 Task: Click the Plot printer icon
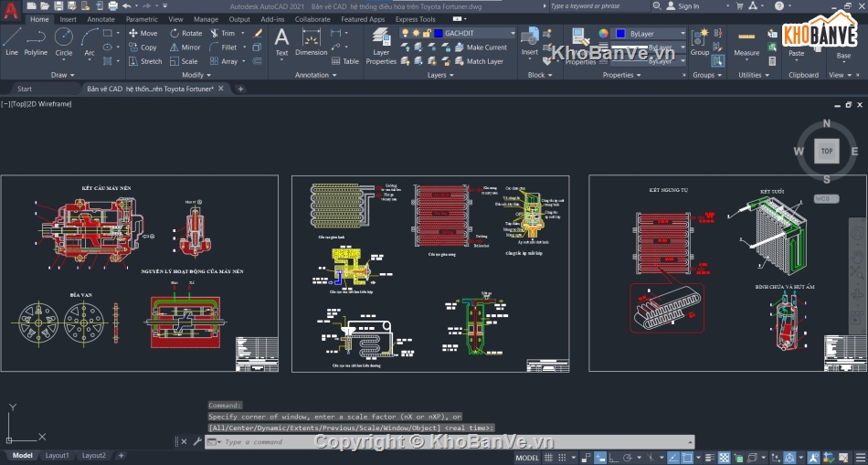pos(113,6)
